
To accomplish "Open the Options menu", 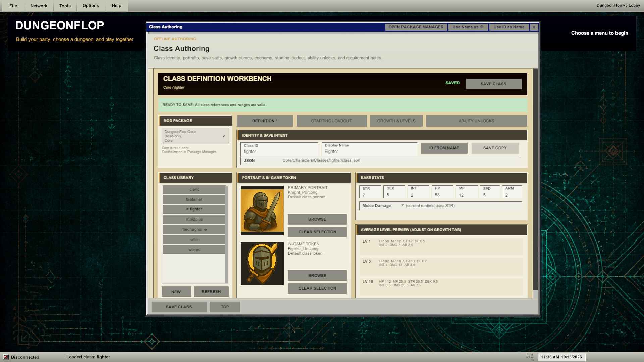I will [x=91, y=6].
